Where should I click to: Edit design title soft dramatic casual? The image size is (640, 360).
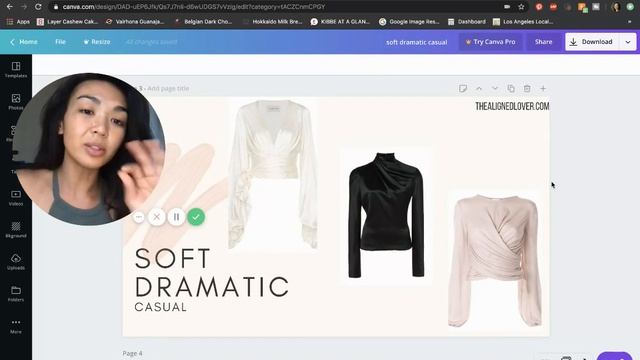(x=416, y=42)
